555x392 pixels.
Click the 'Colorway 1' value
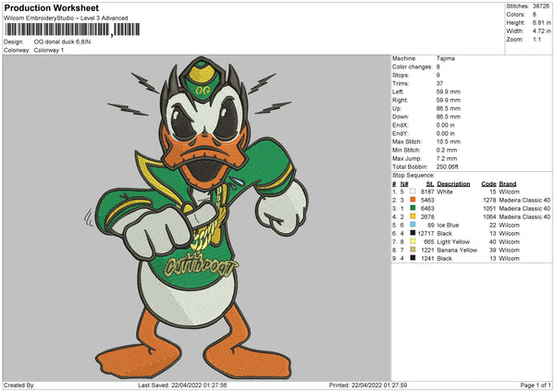pos(49,50)
